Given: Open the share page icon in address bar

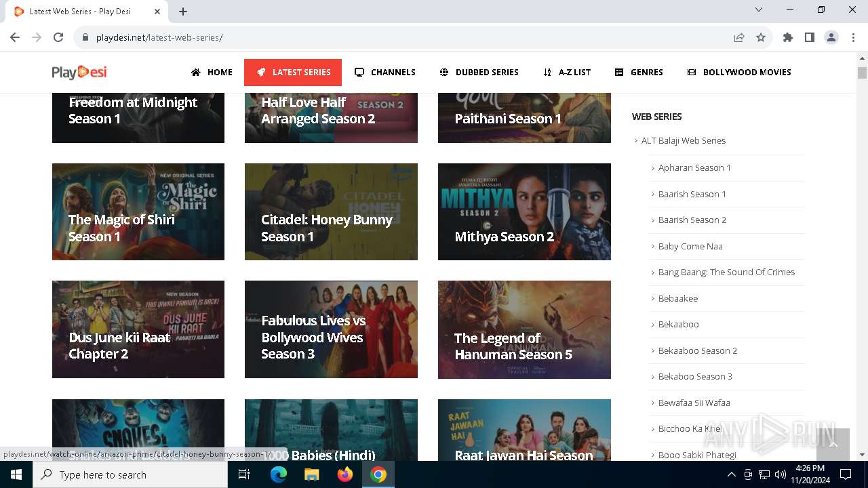Looking at the screenshot, I should (739, 37).
